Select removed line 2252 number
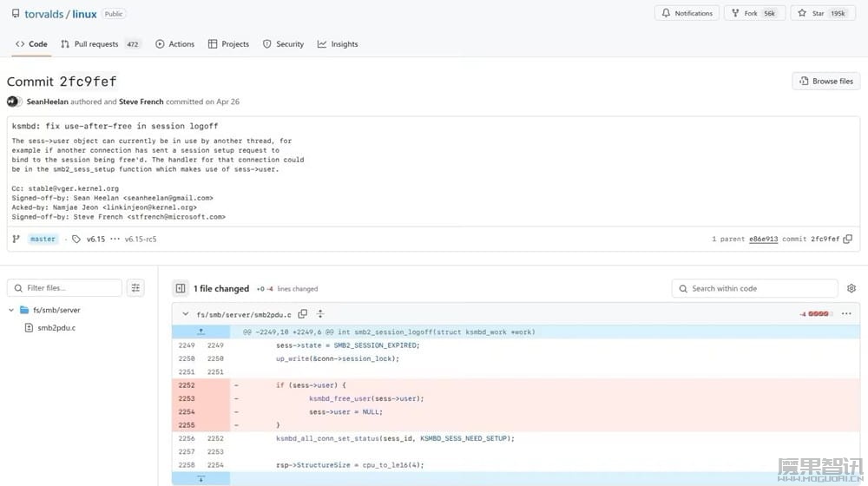The width and height of the screenshot is (868, 486). coord(187,385)
